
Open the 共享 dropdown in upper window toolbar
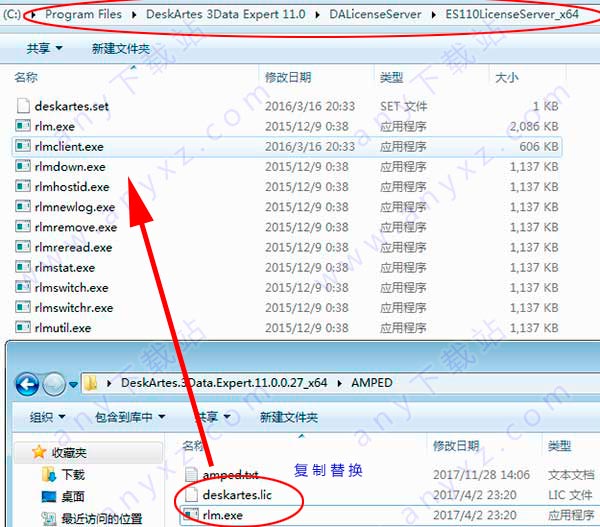point(44,49)
